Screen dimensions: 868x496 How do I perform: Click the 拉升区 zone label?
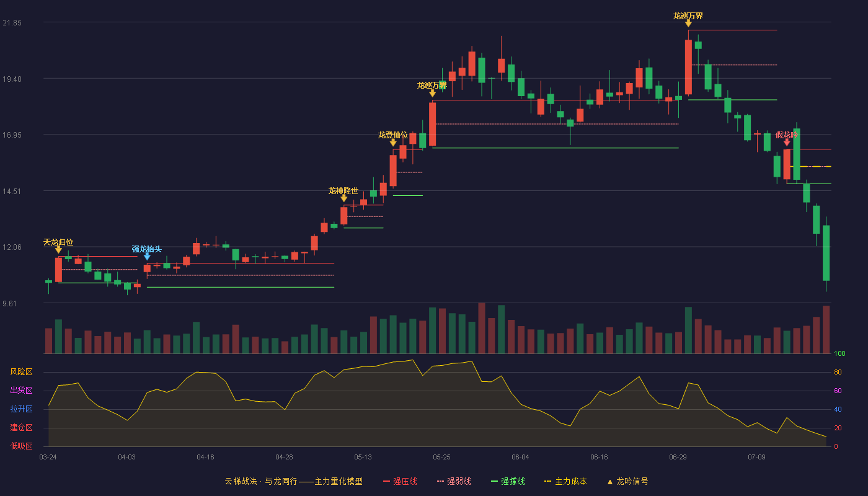[21, 409]
